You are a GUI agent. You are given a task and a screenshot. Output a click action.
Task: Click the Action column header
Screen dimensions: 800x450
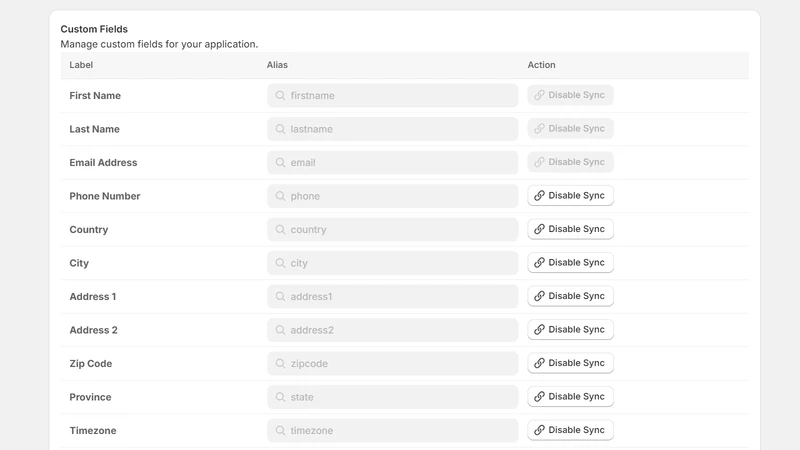click(541, 65)
